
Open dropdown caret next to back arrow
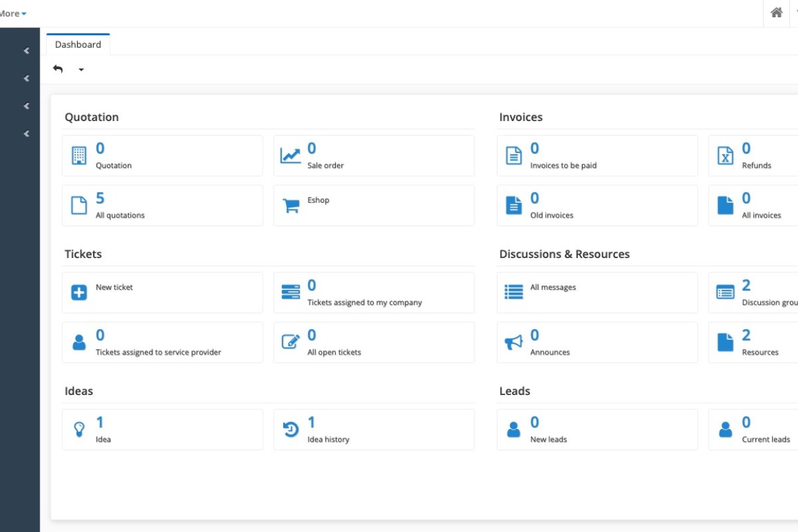pyautogui.click(x=81, y=70)
